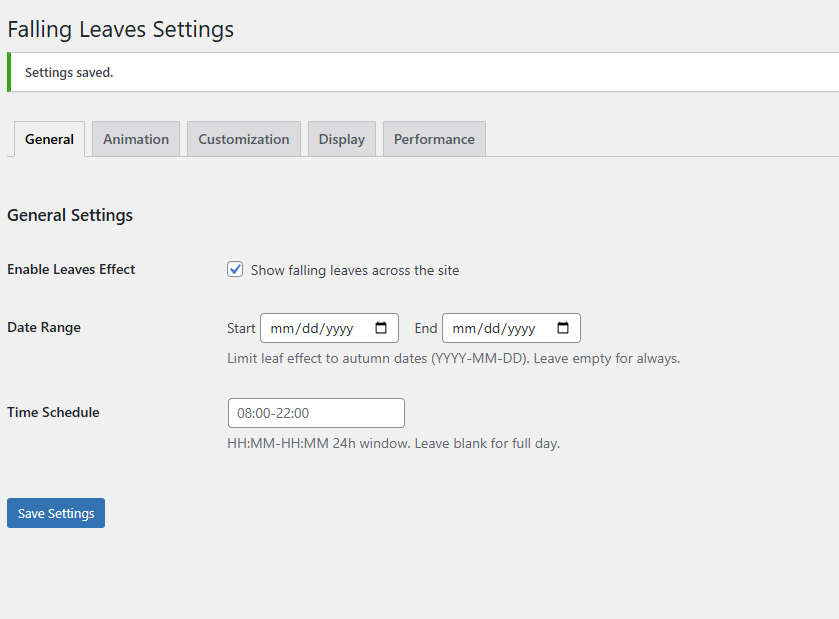The image size is (839, 619).
Task: Select the Performance tab
Action: 434,139
